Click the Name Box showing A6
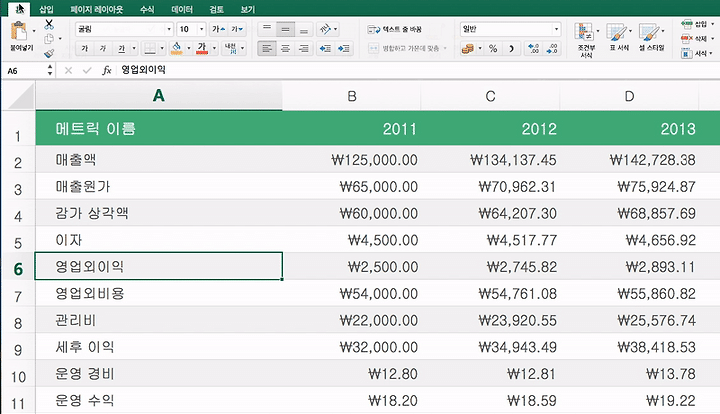The image size is (720, 414). click(27, 71)
